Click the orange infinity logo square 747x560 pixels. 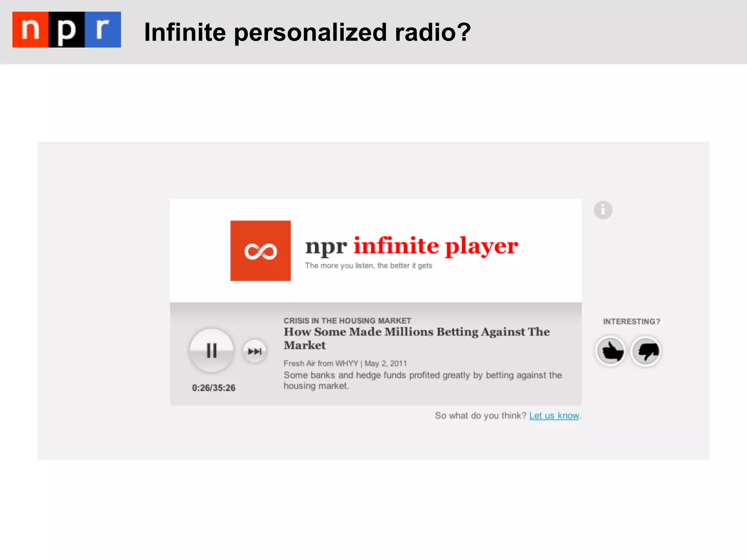point(260,251)
